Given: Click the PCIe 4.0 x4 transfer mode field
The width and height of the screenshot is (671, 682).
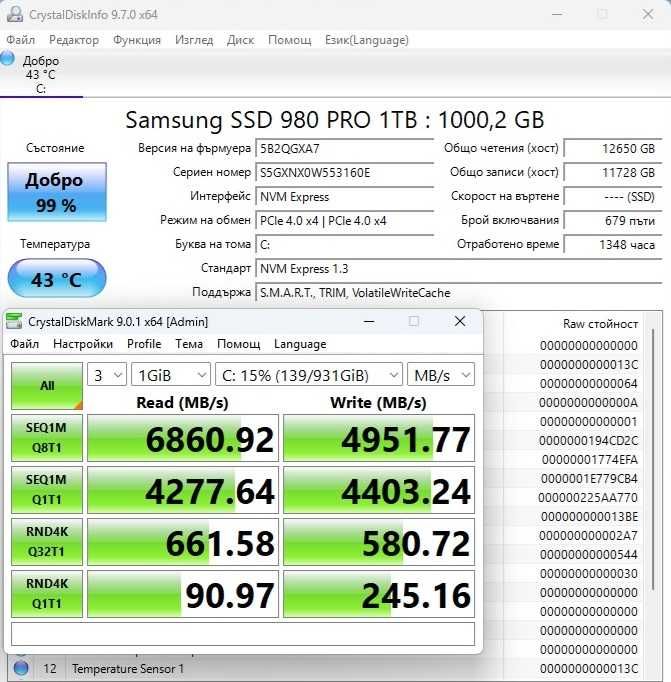Looking at the screenshot, I should (345, 221).
